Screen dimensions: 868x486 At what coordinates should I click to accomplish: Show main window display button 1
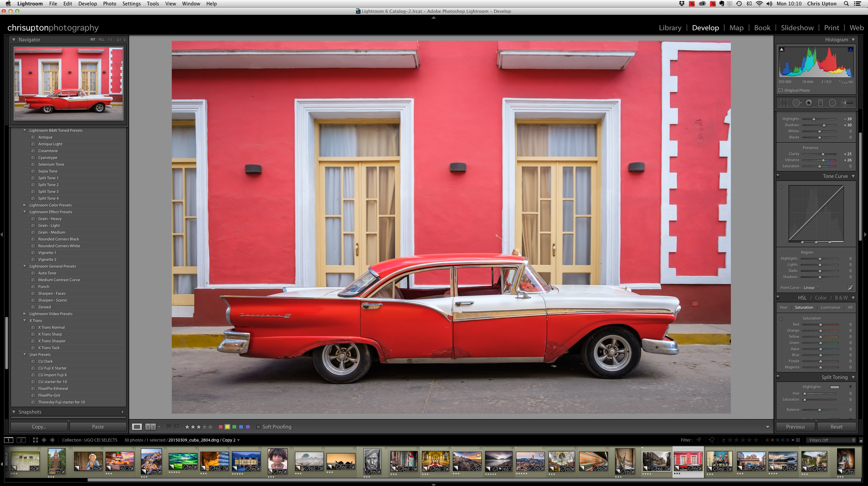pyautogui.click(x=9, y=440)
